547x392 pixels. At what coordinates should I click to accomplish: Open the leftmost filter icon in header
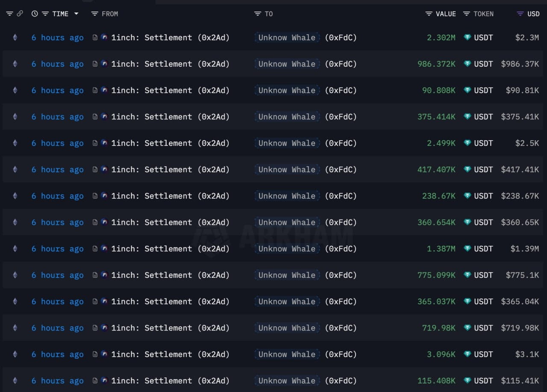pos(9,14)
